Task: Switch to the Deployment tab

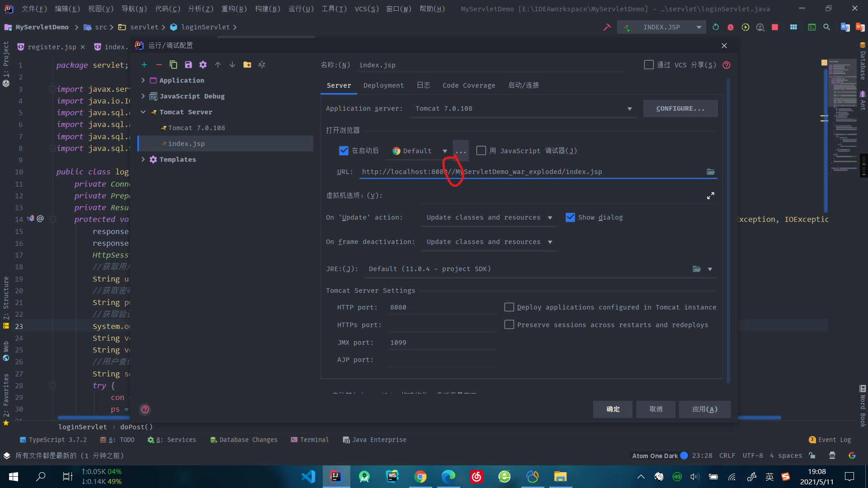Action: click(x=383, y=85)
